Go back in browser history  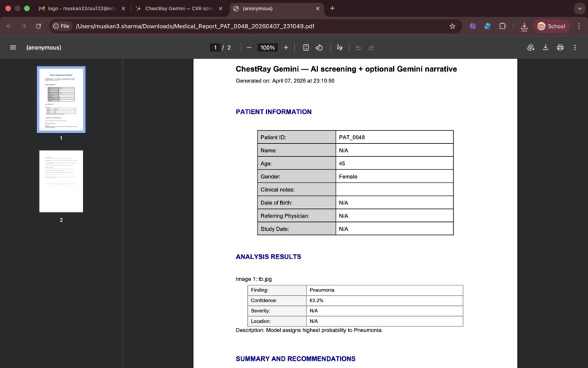(x=9, y=26)
